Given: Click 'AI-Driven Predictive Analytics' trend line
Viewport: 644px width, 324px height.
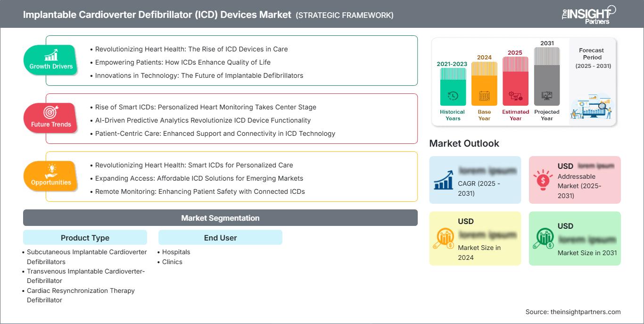Looking at the screenshot, I should (203, 120).
